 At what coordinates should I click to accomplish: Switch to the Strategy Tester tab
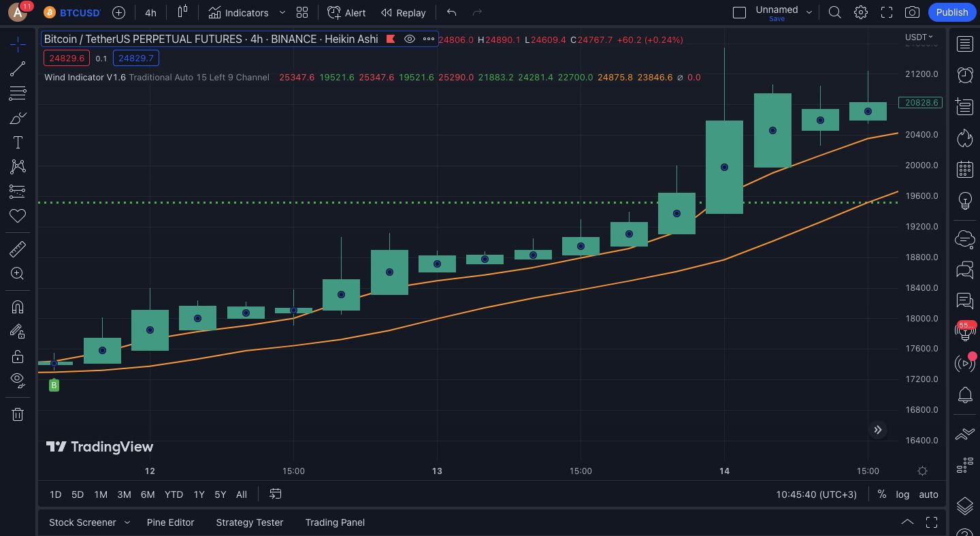249,522
